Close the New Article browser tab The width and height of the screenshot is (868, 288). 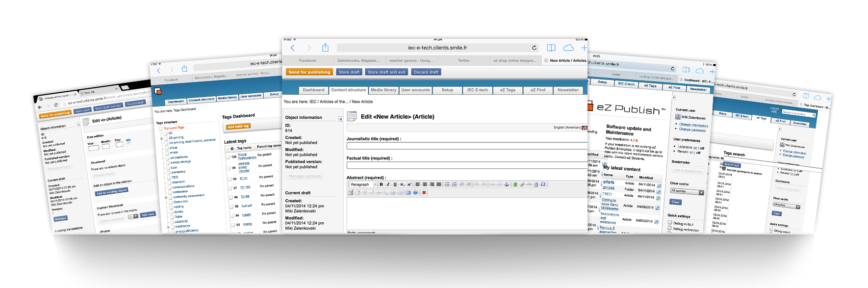(x=546, y=61)
